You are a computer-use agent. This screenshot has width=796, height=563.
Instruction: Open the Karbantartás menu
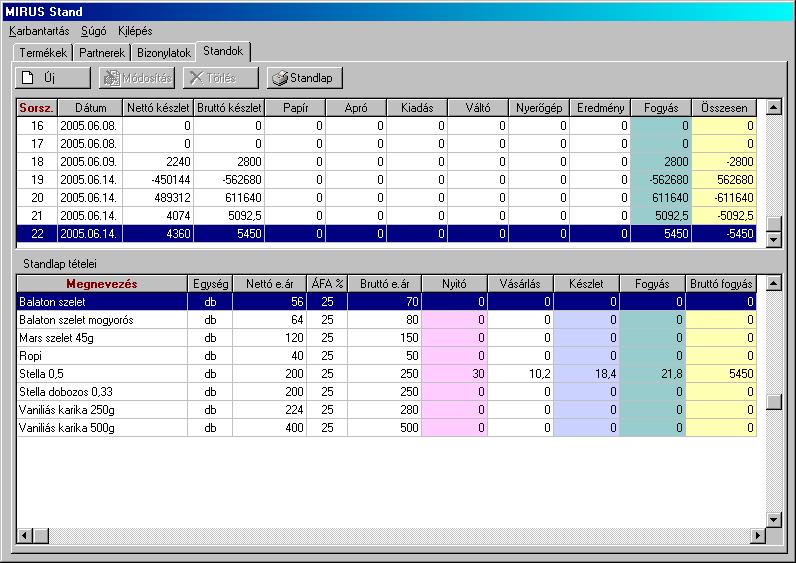[x=39, y=31]
